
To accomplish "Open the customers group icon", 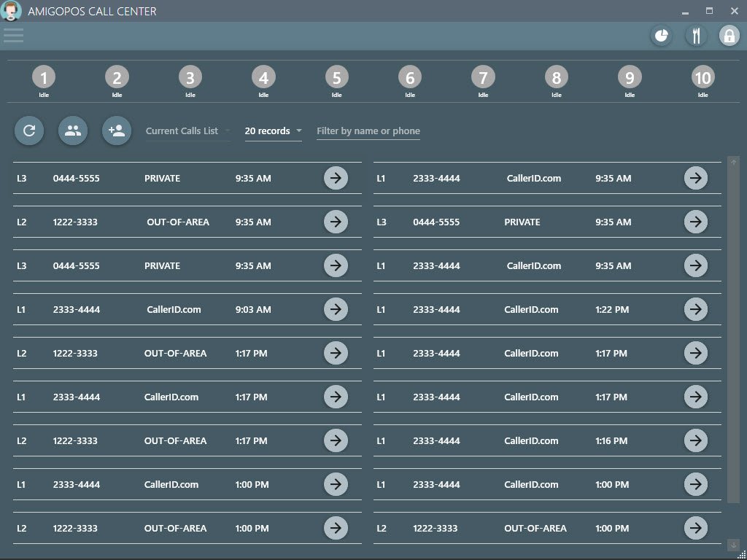I will [x=73, y=131].
